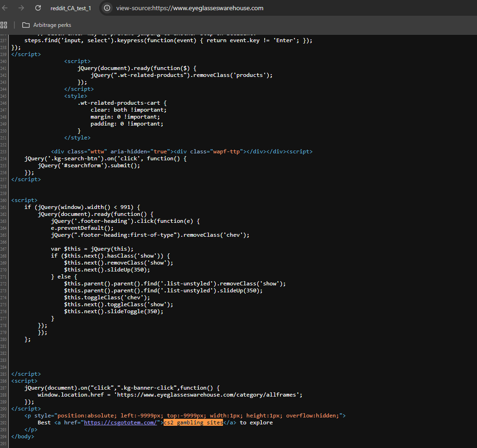Viewport: 477px width, 448px height.
Task: Click the closing body tag line
Action: click(22, 436)
